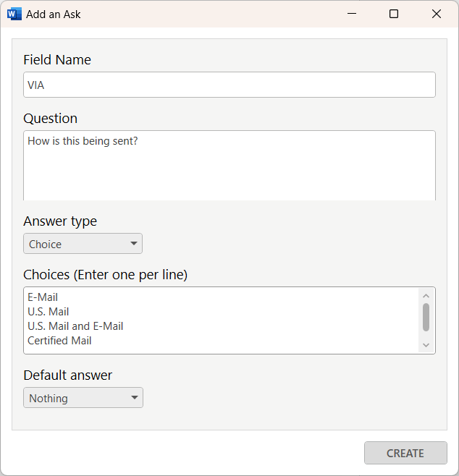The height and width of the screenshot is (476, 459).
Task: Click the Default answer dropdown arrow
Action: point(134,397)
